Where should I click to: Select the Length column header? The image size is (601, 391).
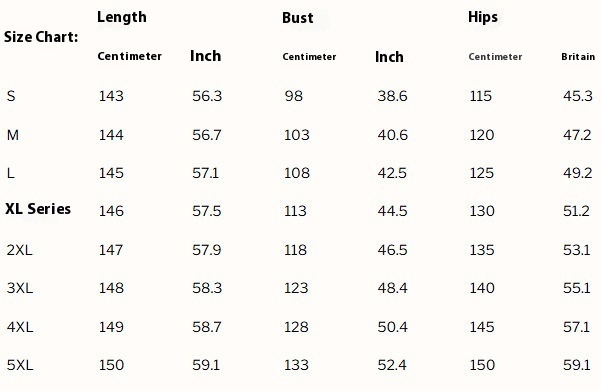[122, 17]
